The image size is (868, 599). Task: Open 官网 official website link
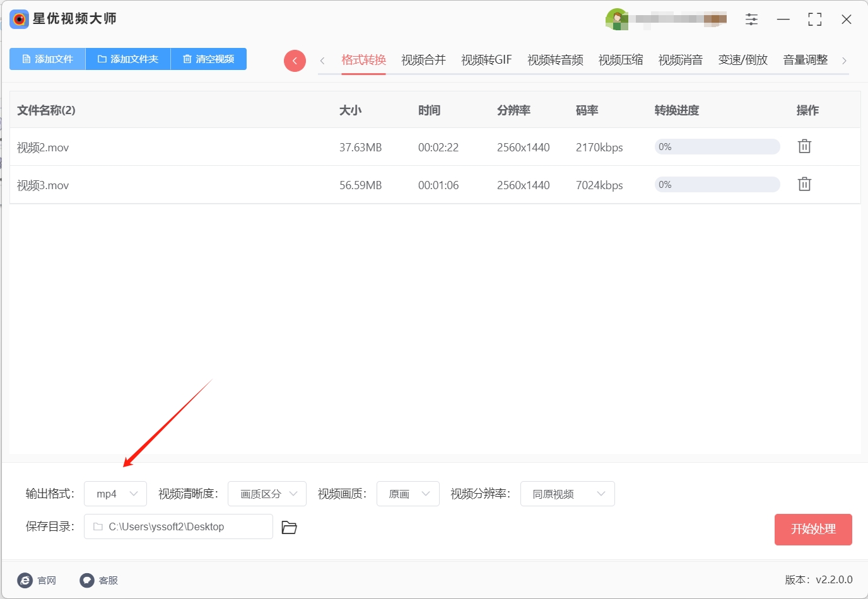[37, 580]
